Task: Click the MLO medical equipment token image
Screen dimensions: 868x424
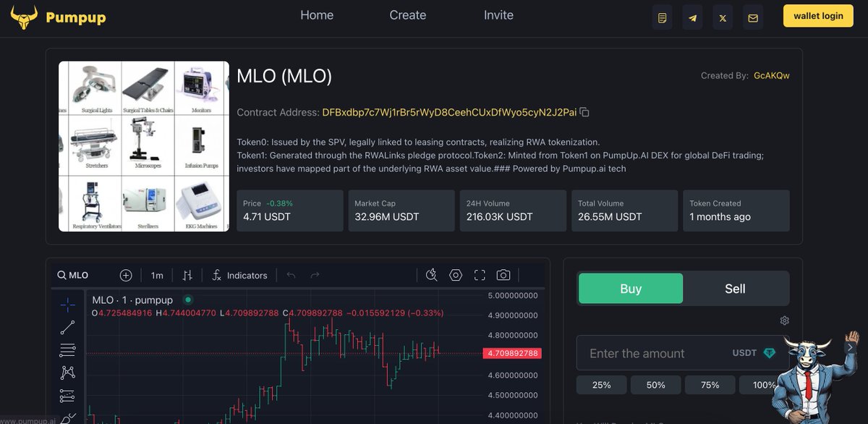Action: click(x=144, y=146)
